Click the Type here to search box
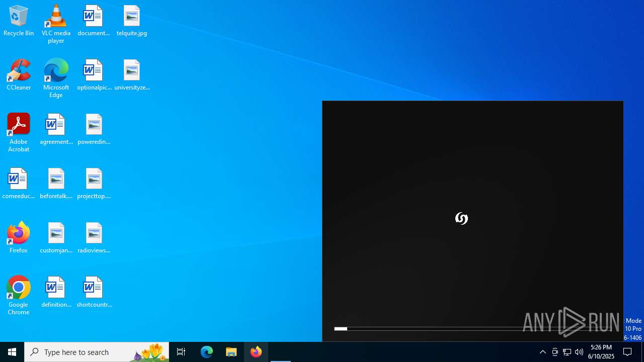The image size is (644, 362). tap(97, 352)
